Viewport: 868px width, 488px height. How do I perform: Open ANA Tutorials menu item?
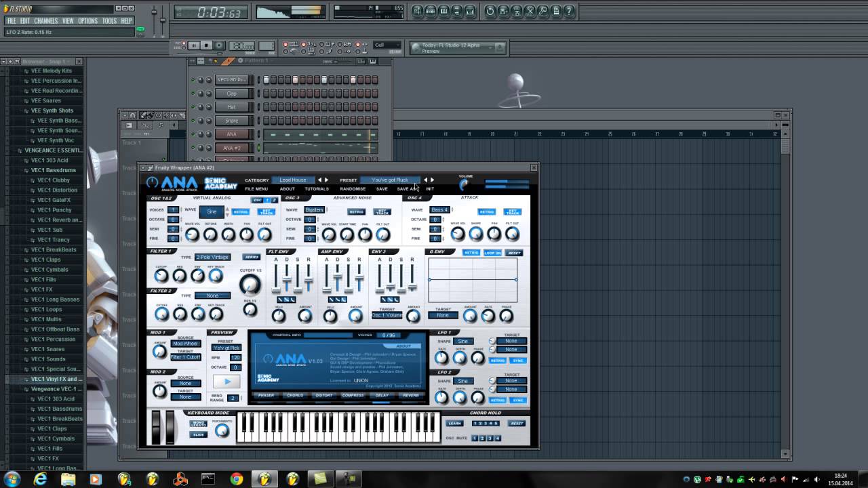[317, 189]
